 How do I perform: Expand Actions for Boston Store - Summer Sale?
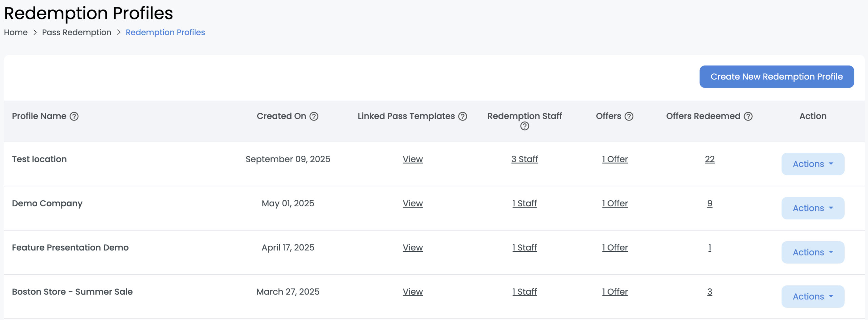(x=812, y=296)
